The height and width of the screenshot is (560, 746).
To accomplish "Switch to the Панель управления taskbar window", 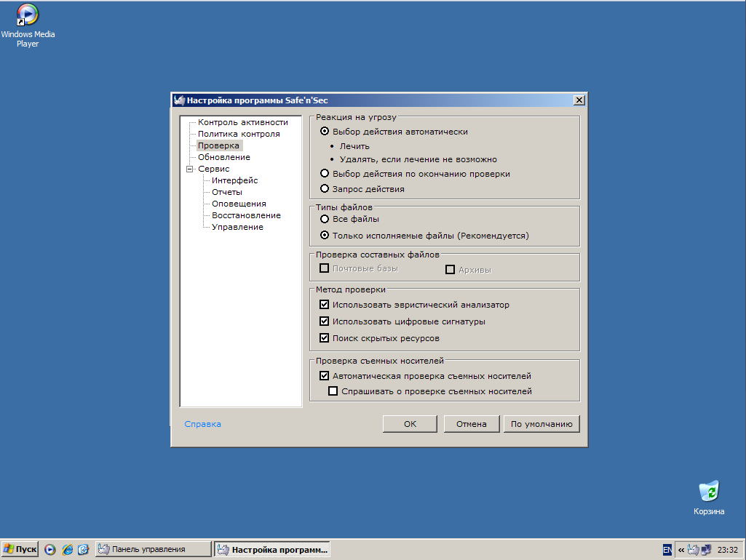I will coord(153,549).
